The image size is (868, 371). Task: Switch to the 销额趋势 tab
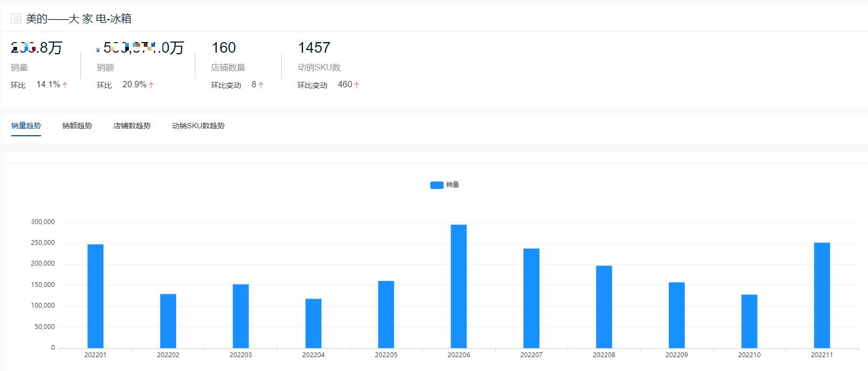click(x=77, y=126)
